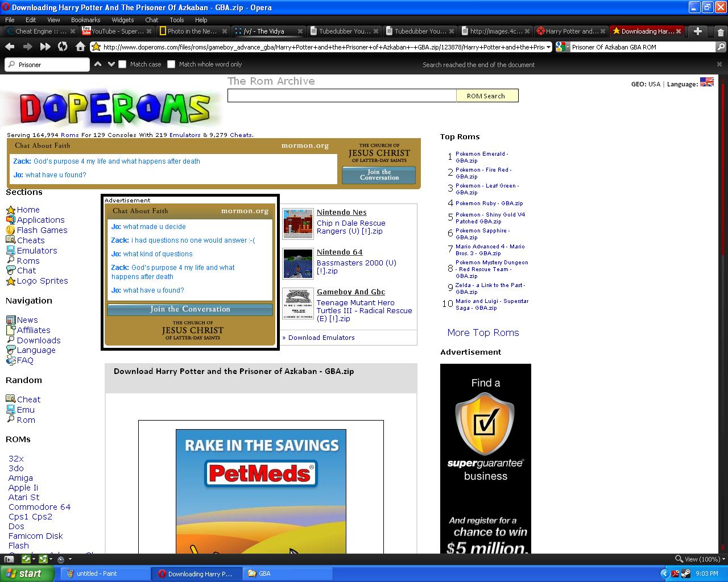Open the View menu

(53, 19)
